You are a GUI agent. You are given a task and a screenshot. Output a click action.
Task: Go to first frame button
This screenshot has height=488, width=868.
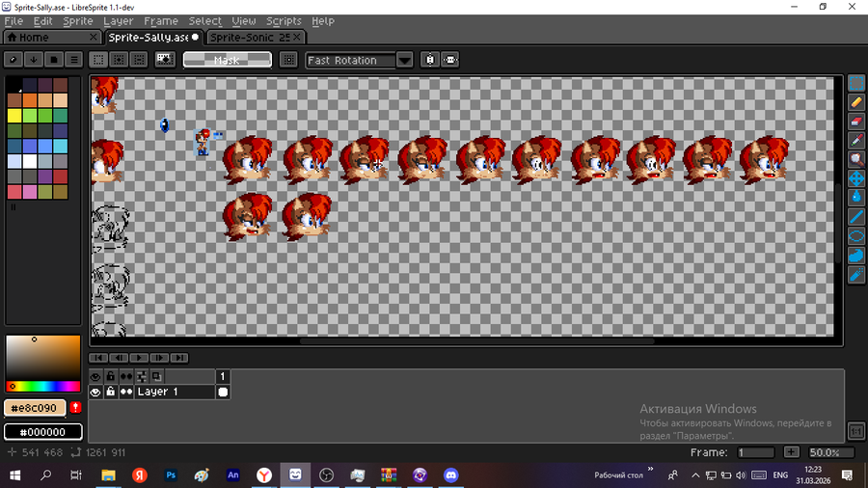98,358
